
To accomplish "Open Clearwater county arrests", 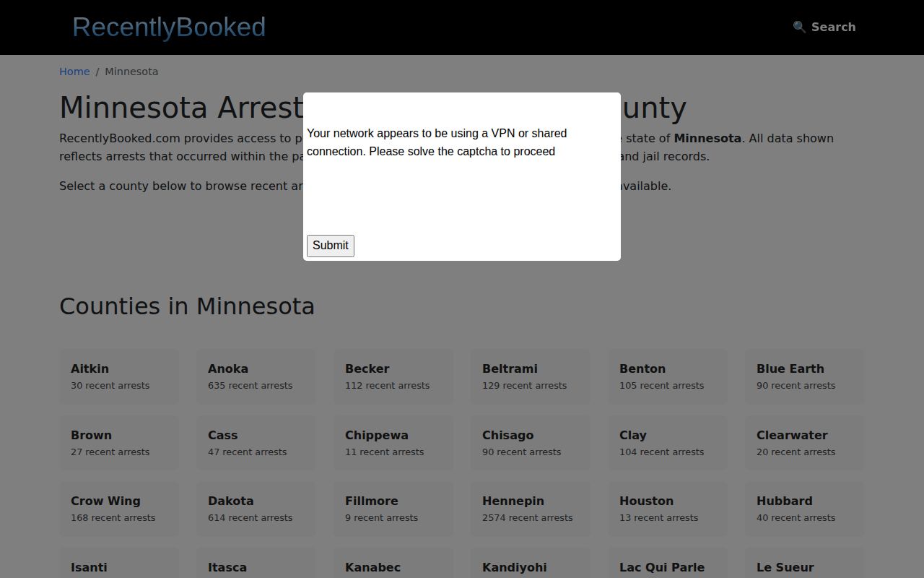I will click(805, 442).
